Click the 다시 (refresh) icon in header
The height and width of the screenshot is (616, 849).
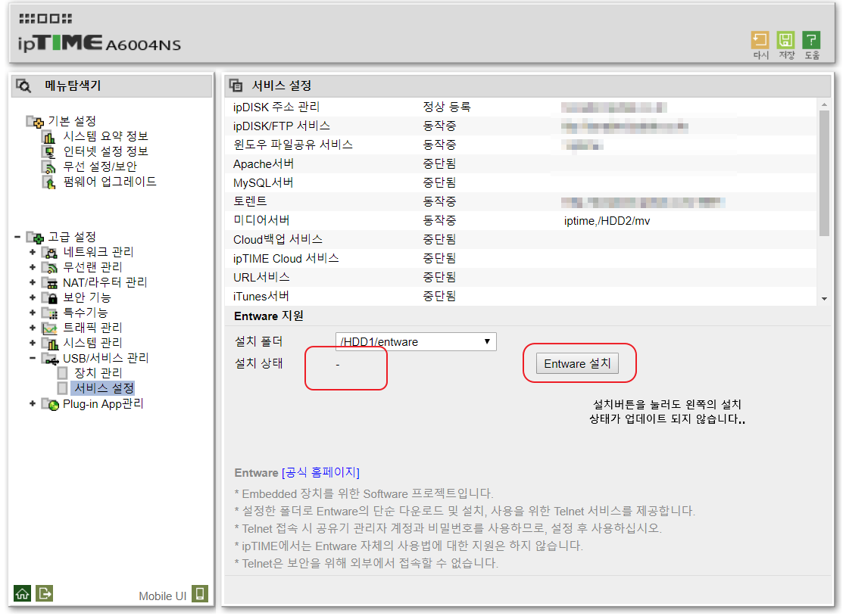click(760, 41)
